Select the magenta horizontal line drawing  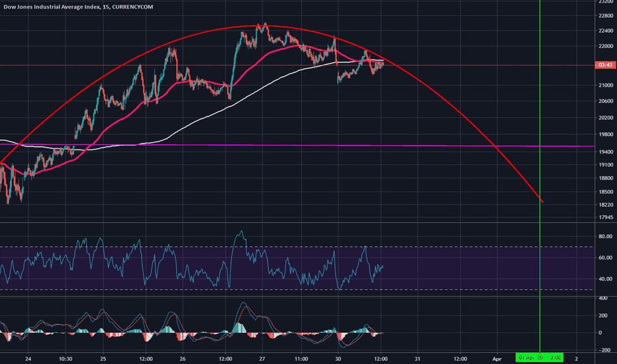click(297, 145)
